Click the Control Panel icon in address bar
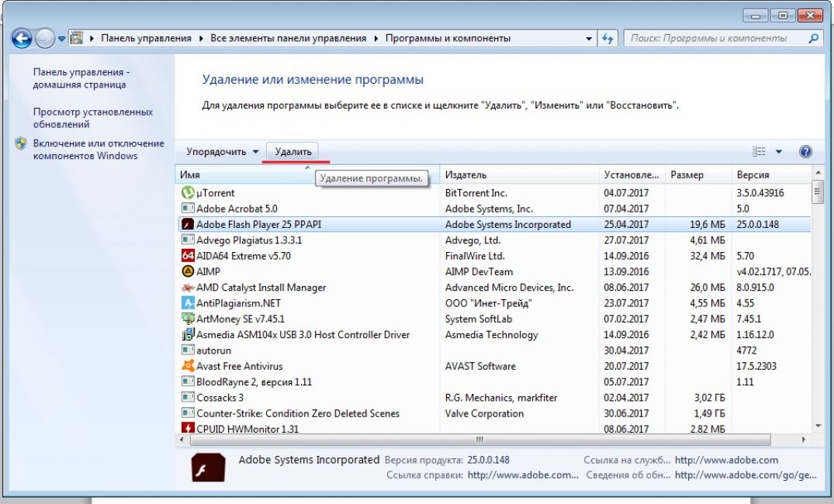Screen dimensions: 834x504 click(x=77, y=38)
